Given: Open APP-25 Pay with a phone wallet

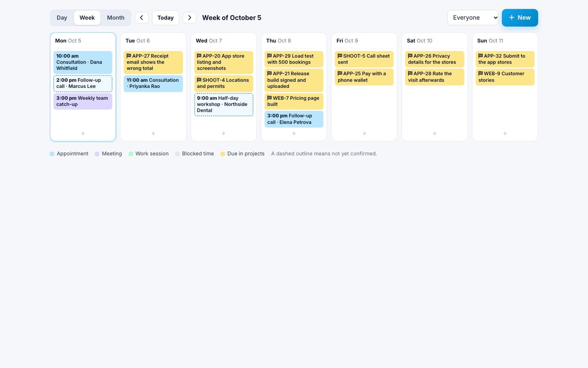Looking at the screenshot, I should [364, 77].
